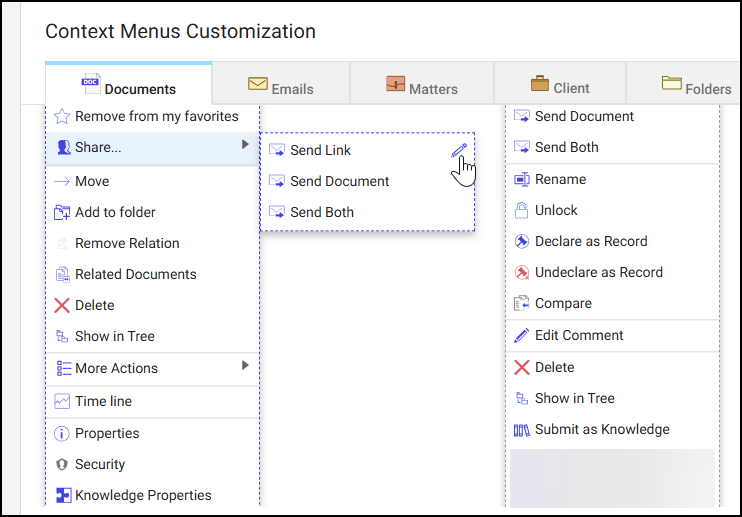Click the pencil edit icon on Send Link
The width and height of the screenshot is (742, 517).
point(459,150)
